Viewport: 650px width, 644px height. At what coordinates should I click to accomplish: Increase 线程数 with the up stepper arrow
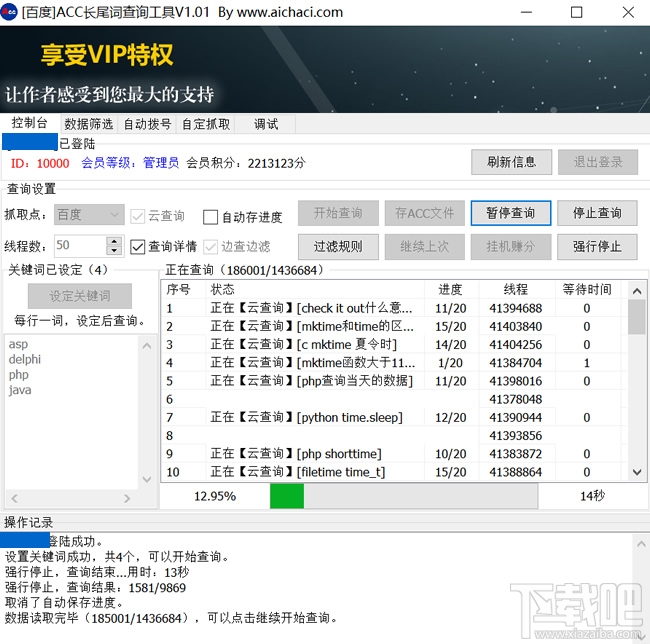[114, 240]
